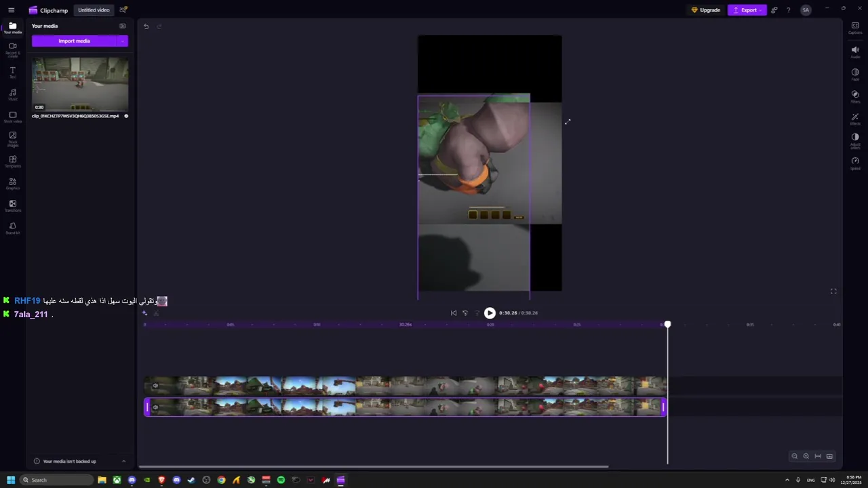Screen dimensions: 868x488
Task: Click the play button
Action: coord(490,313)
